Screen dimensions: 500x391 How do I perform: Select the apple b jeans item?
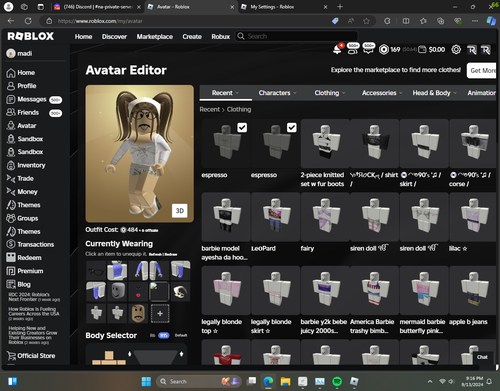pos(473,296)
